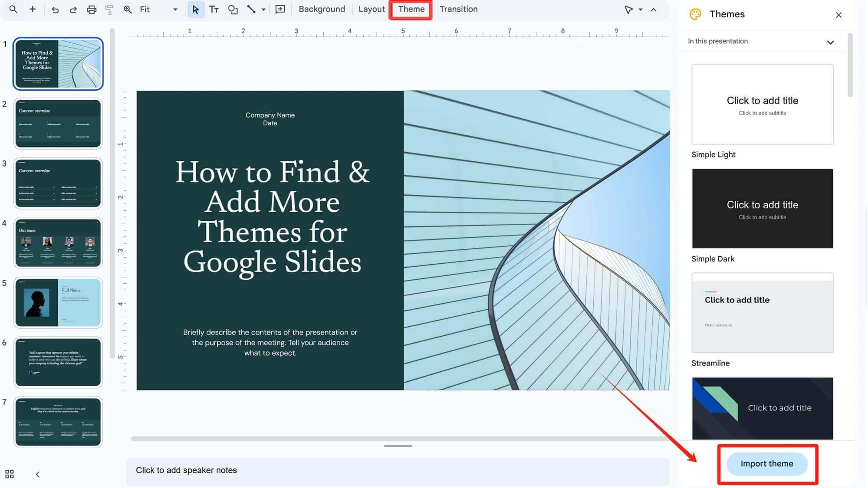Viewport: 868px width, 488px height.
Task: Switch to grid view icon
Action: point(10,474)
